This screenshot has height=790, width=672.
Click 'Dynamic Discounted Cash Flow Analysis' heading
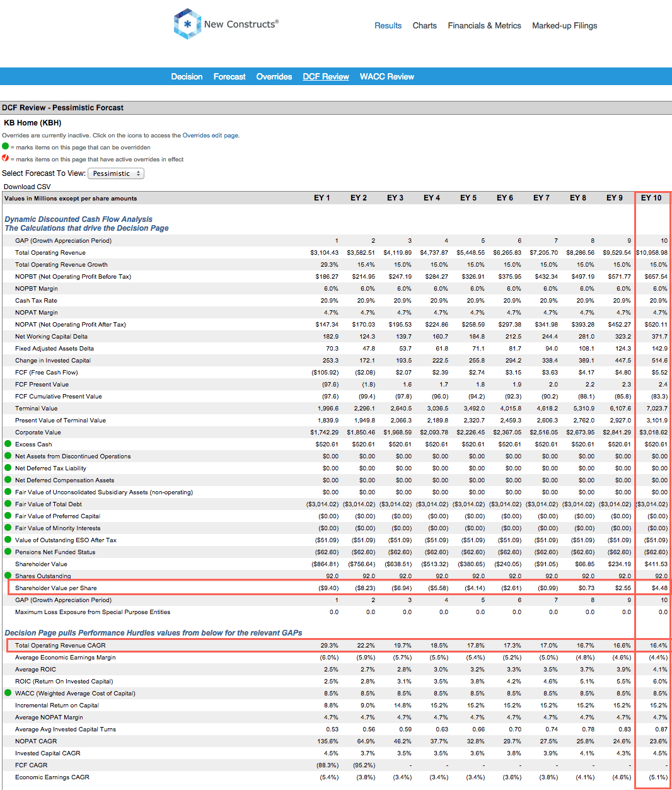pyautogui.click(x=78, y=219)
